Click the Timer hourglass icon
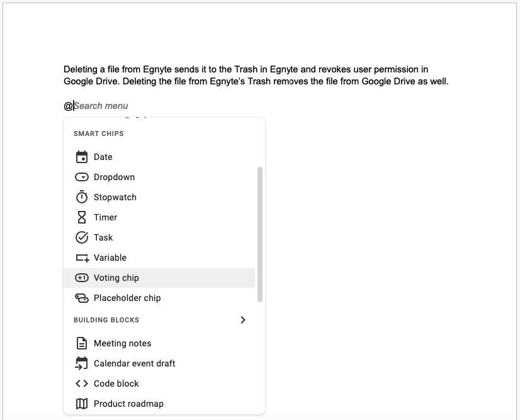This screenshot has height=420, width=520. tap(82, 217)
